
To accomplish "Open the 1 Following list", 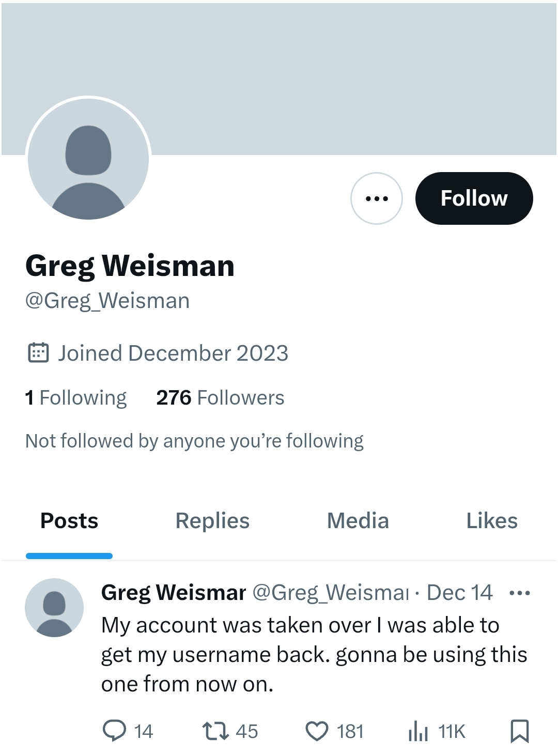I will tap(76, 398).
